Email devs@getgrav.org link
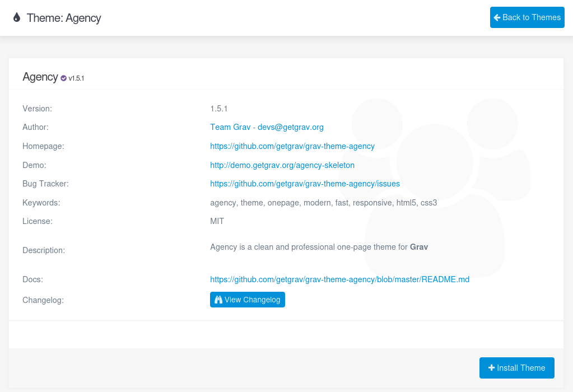573x392 pixels. (x=291, y=127)
